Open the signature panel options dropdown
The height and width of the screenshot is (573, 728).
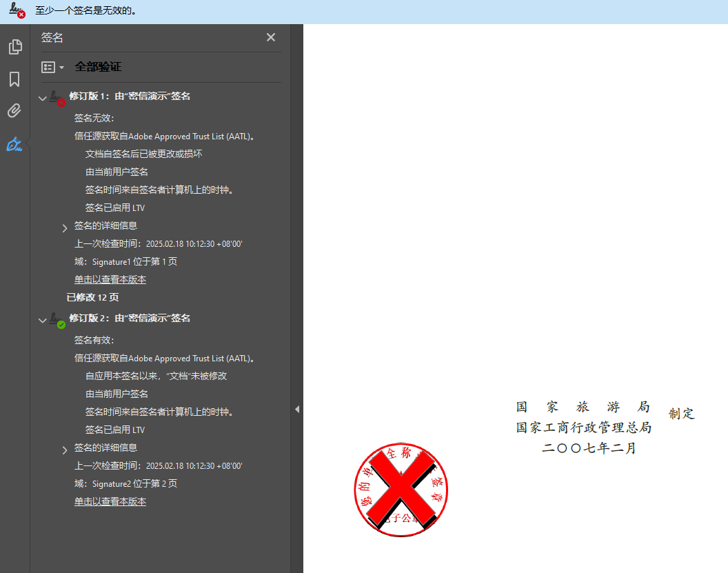(x=52, y=67)
